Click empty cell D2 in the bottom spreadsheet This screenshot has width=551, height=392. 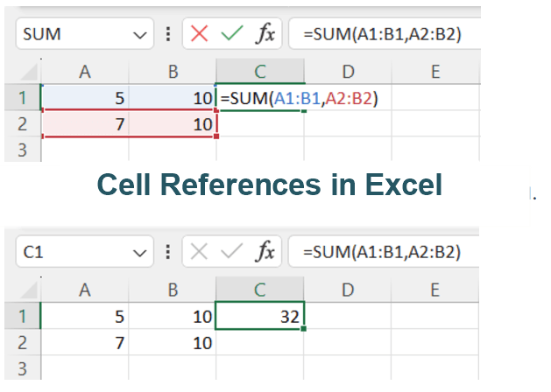[x=348, y=342]
